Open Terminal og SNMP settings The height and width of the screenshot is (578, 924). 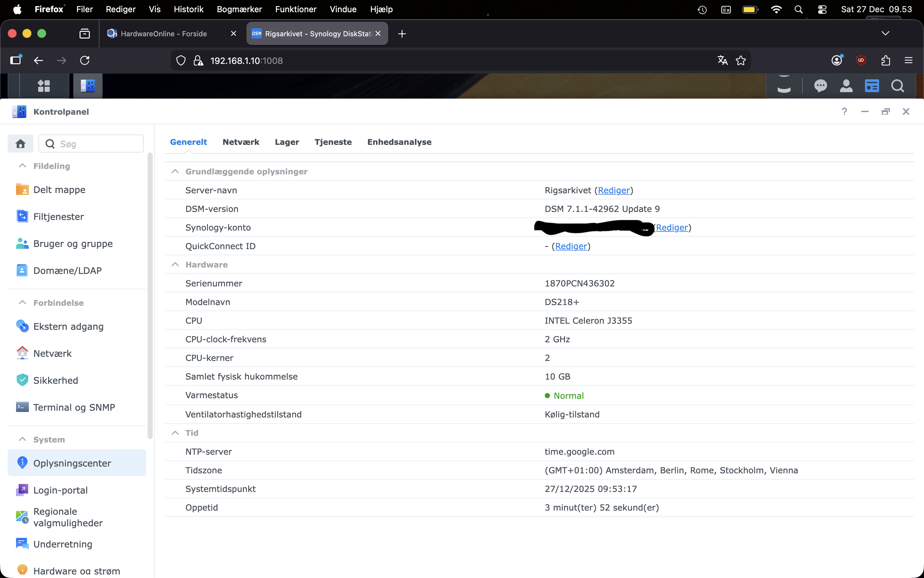[77, 407]
